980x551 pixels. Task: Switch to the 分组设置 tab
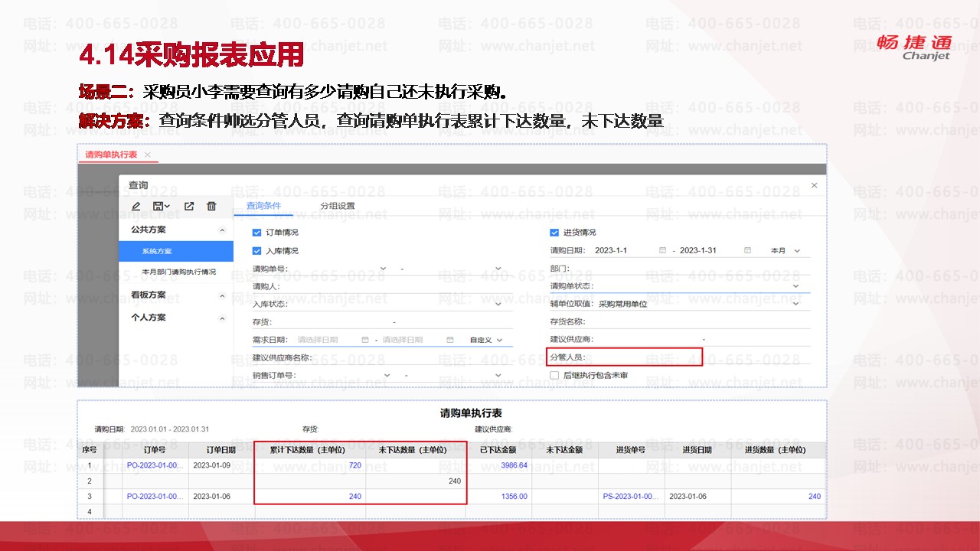pos(338,206)
